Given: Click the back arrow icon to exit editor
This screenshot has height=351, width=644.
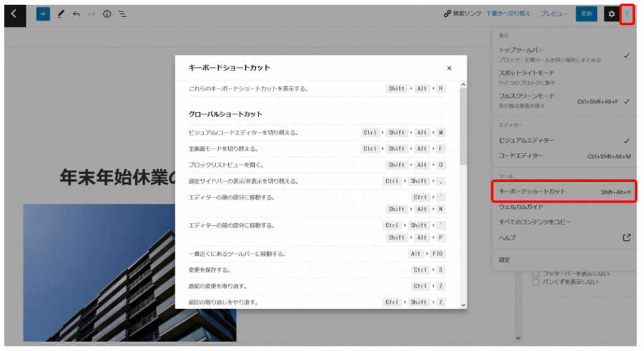Looking at the screenshot, I should click(14, 14).
